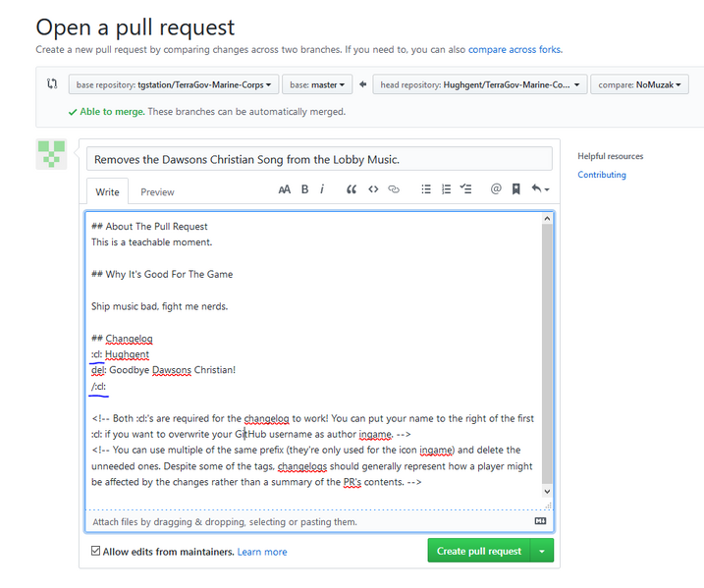Screen dimensions: 704x588
Task: Click the textarea scrollbar thumb
Action: pos(547,354)
